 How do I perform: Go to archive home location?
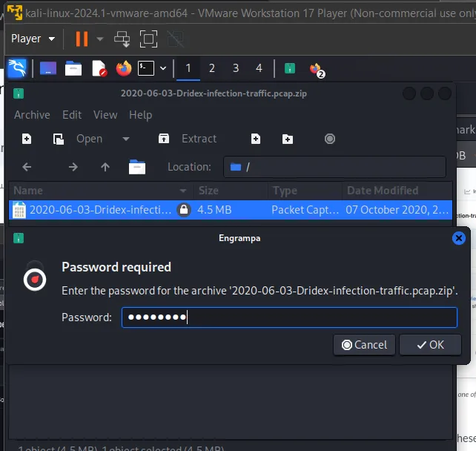coord(137,167)
